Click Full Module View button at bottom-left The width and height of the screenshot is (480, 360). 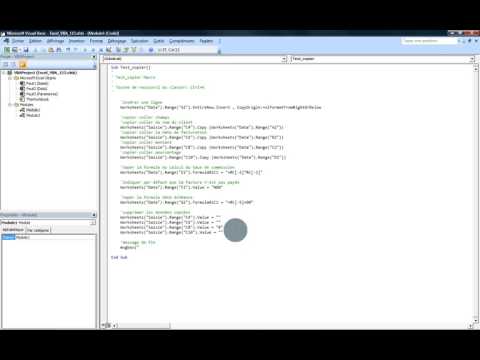pos(108,326)
